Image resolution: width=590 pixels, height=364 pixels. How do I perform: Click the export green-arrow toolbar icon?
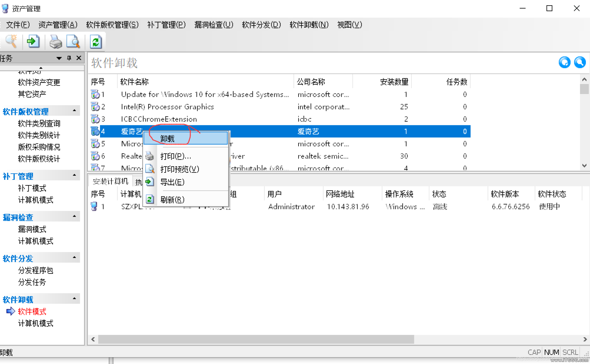(x=33, y=42)
